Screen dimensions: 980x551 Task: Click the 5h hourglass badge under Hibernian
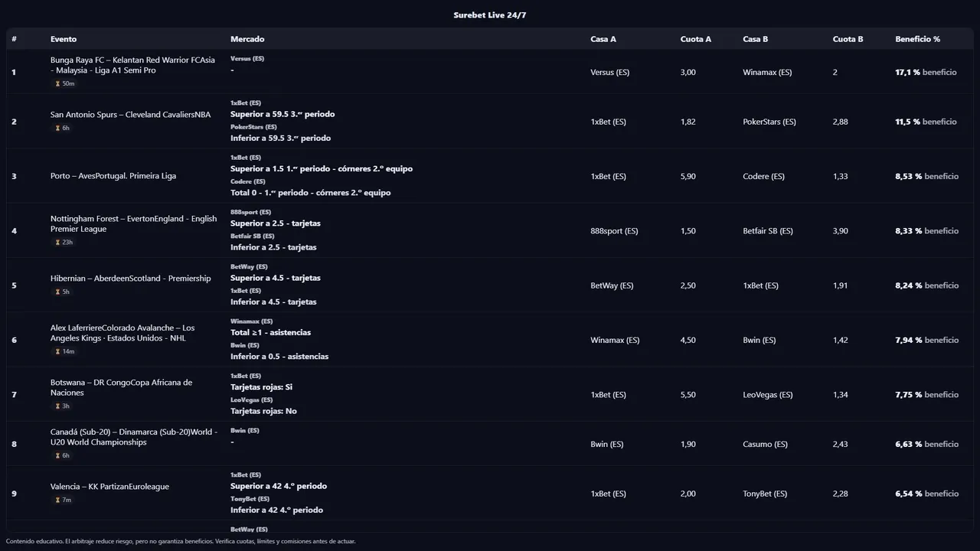pyautogui.click(x=62, y=292)
